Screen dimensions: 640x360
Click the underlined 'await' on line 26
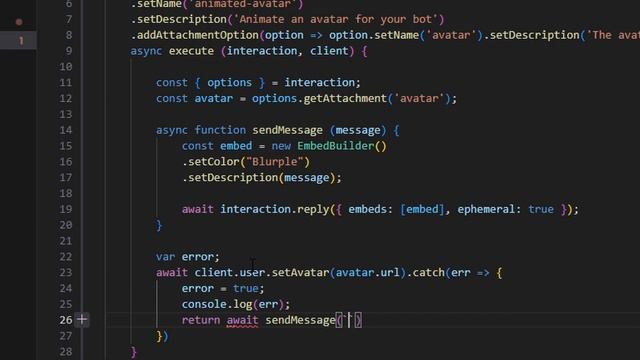coord(242,320)
